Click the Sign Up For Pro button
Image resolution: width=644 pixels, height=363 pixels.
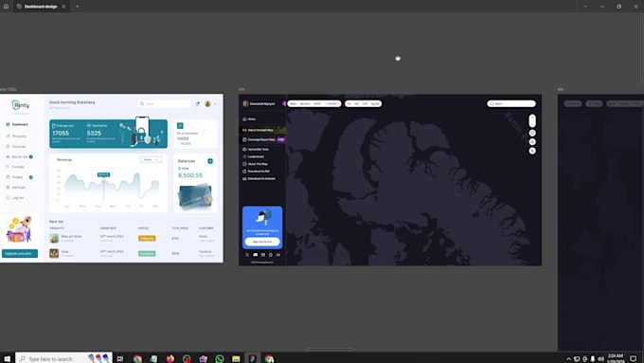[x=262, y=242]
